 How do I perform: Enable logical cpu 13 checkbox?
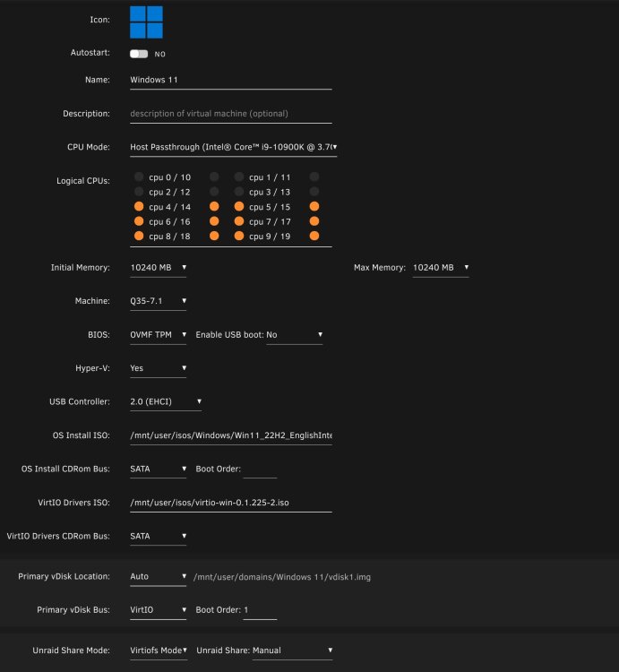314,192
